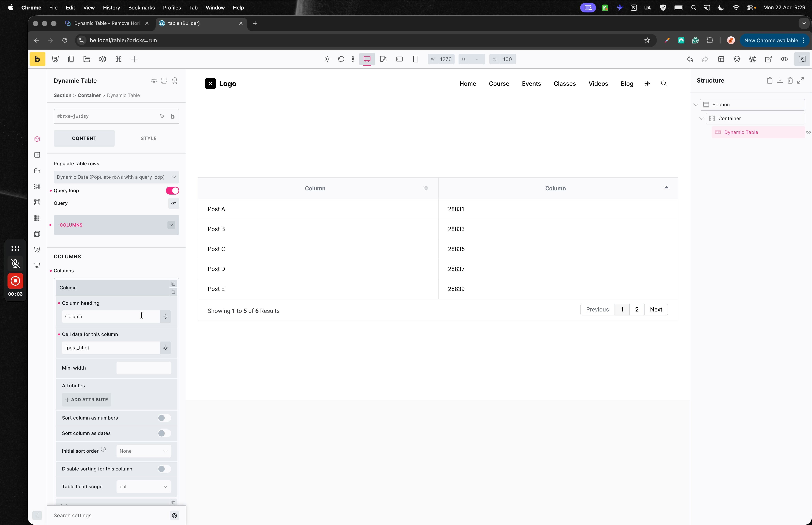This screenshot has height=525, width=812.
Task: Click the add element plus icon
Action: click(x=134, y=59)
